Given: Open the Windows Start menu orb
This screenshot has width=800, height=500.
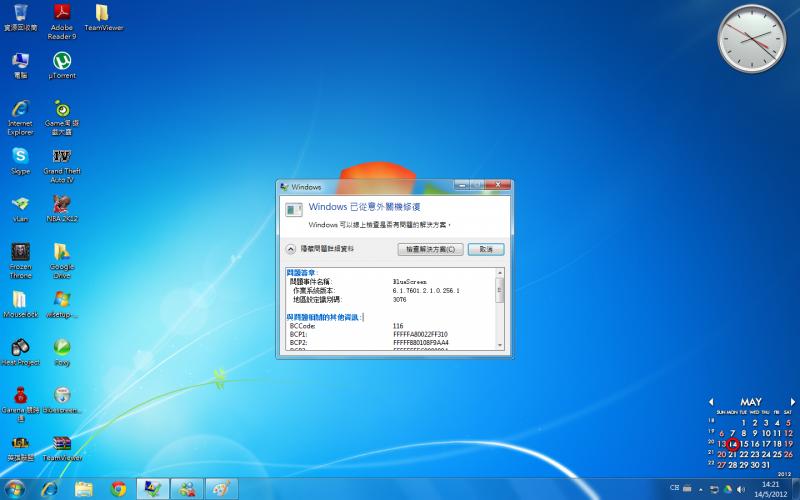Looking at the screenshot, I should 15,489.
